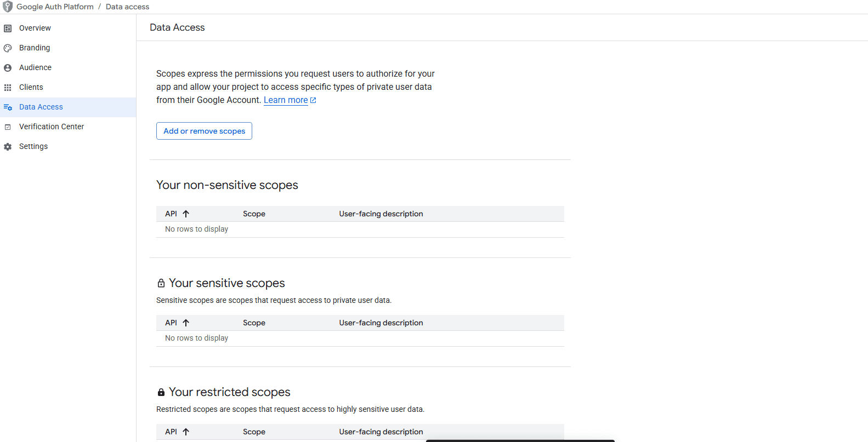Click No rows to display under non-sensitive scopes
868x442 pixels.
(196, 229)
